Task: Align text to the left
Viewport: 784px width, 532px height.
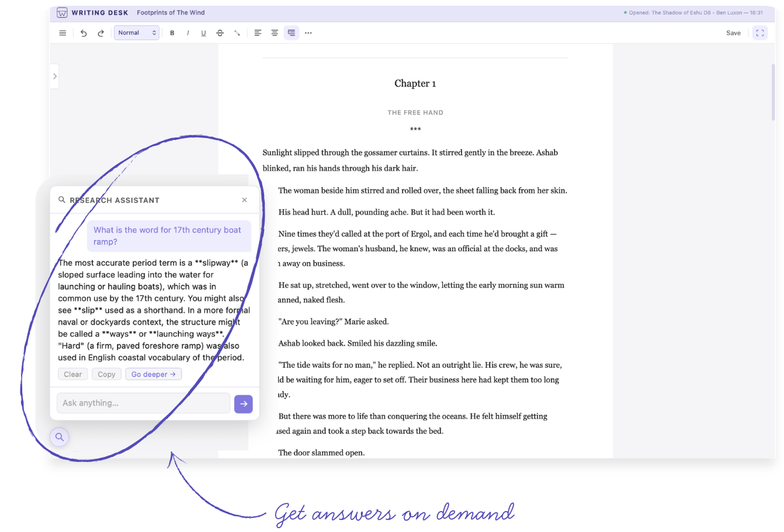Action: coord(258,33)
